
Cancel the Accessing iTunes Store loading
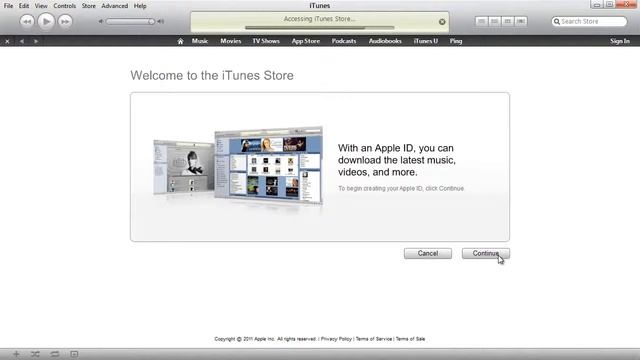tap(442, 22)
